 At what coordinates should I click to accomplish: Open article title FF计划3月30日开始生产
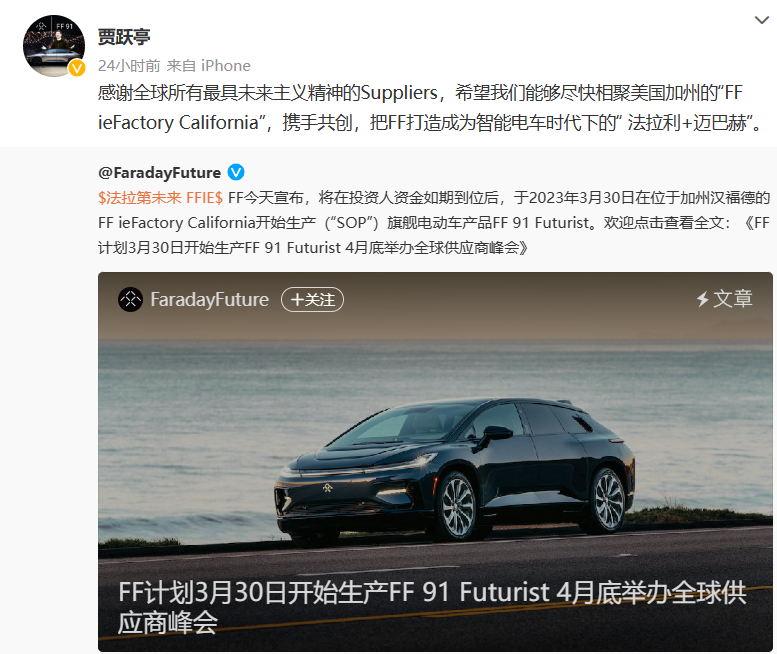(x=432, y=607)
